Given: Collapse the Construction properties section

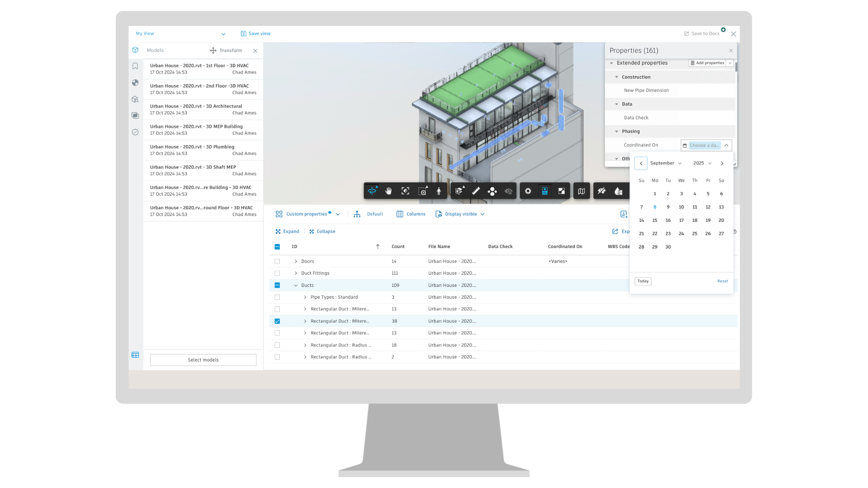Looking at the screenshot, I should coord(617,77).
